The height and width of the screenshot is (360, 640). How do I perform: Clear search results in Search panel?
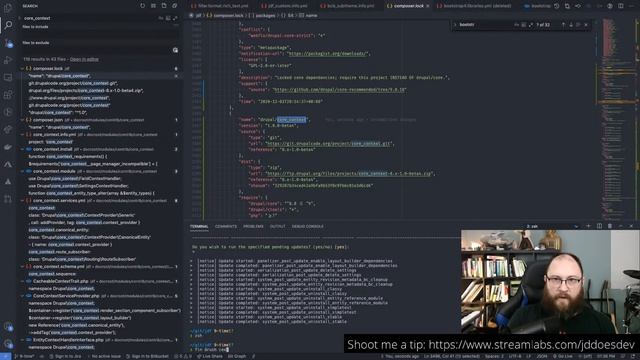(153, 6)
